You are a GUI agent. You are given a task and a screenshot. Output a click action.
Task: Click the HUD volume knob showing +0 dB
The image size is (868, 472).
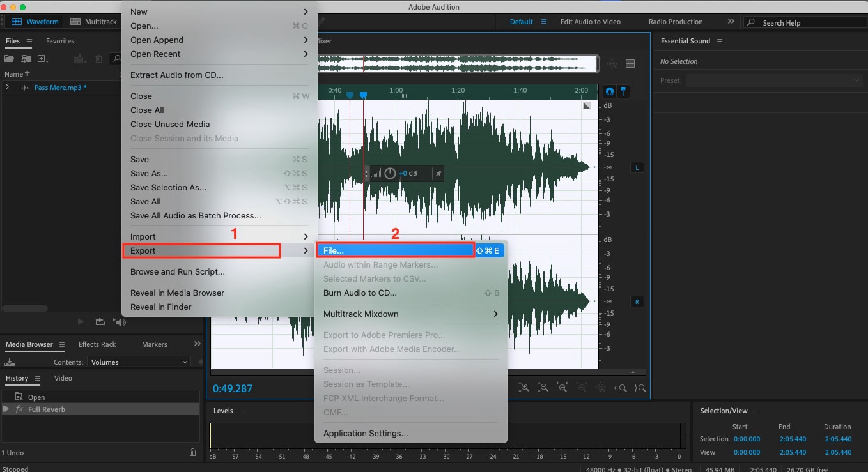pyautogui.click(x=390, y=173)
